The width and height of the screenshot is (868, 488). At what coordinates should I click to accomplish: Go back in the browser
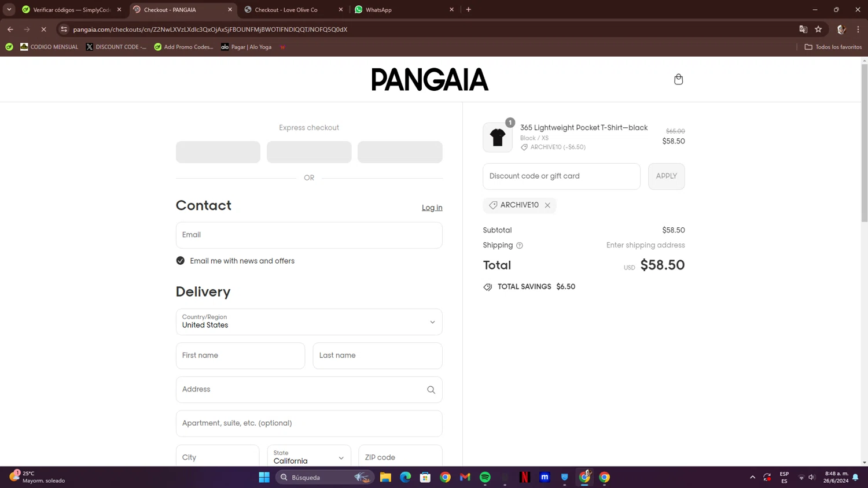click(10, 29)
